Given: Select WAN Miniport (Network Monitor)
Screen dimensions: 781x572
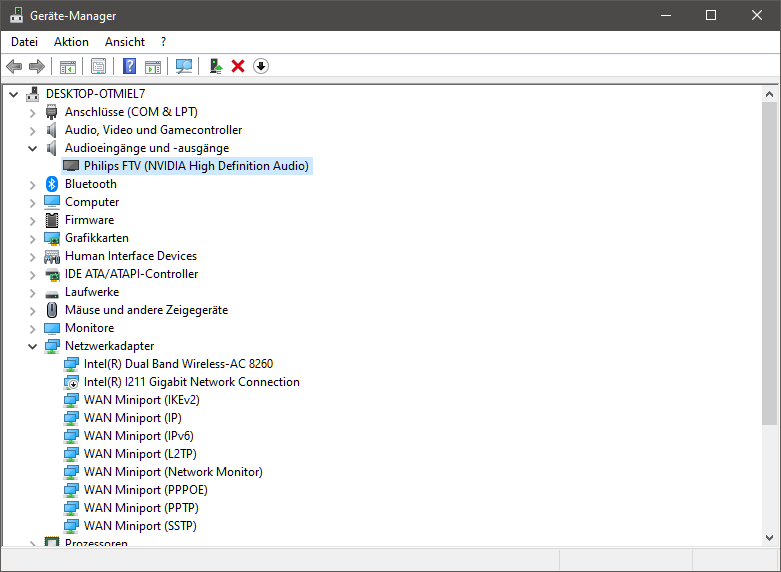Looking at the screenshot, I should coord(173,471).
